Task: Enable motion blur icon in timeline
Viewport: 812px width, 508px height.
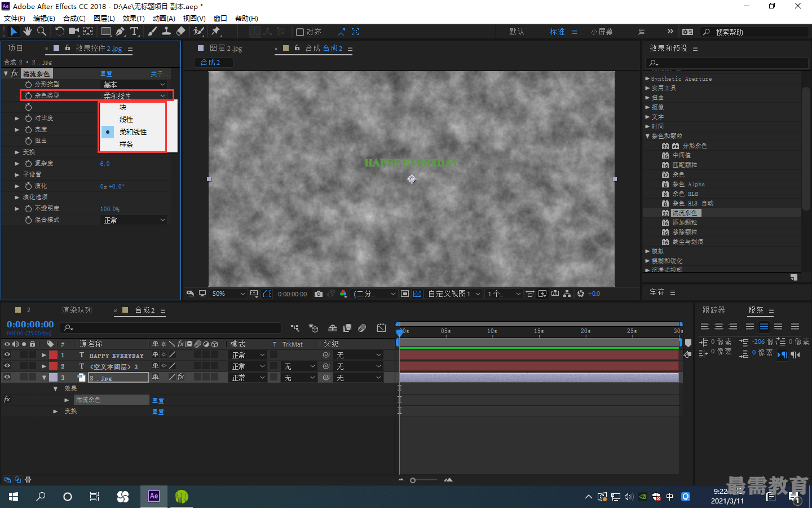Action: click(362, 328)
